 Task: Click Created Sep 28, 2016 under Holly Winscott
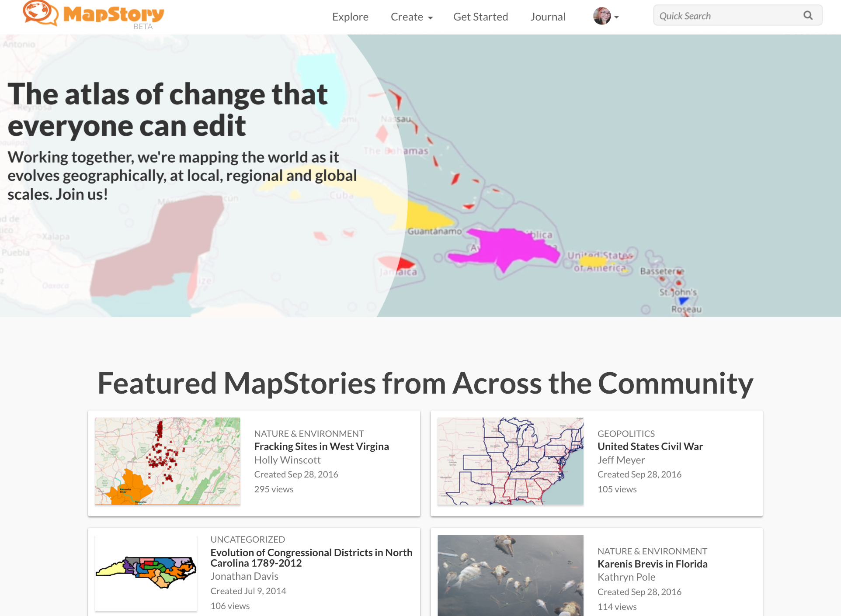(x=296, y=474)
